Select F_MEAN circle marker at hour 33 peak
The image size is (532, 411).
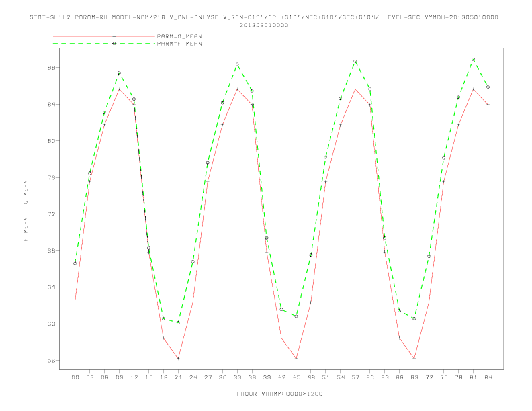coord(237,64)
